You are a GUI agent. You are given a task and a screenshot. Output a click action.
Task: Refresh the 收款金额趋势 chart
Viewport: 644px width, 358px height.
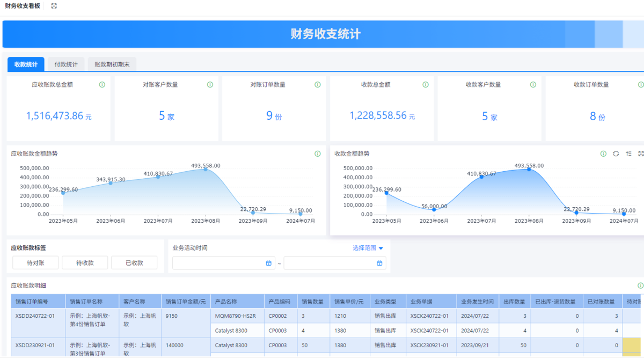(x=616, y=154)
